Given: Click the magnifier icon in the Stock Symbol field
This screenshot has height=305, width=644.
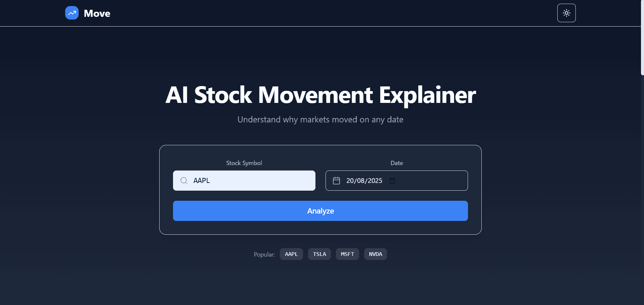Looking at the screenshot, I should point(184,181).
